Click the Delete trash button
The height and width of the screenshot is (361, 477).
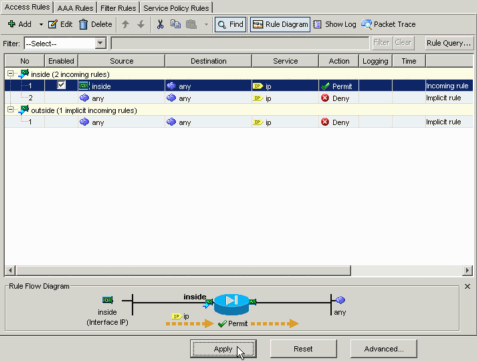coord(95,24)
